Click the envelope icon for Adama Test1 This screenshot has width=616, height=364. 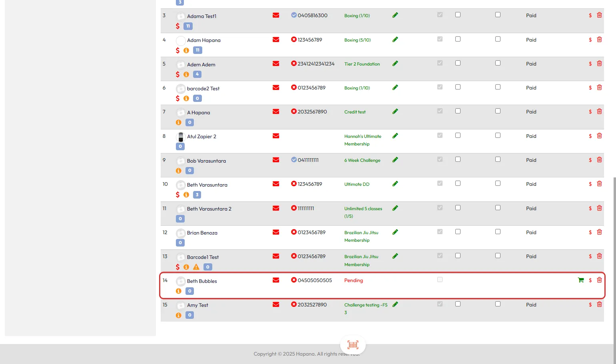(276, 16)
